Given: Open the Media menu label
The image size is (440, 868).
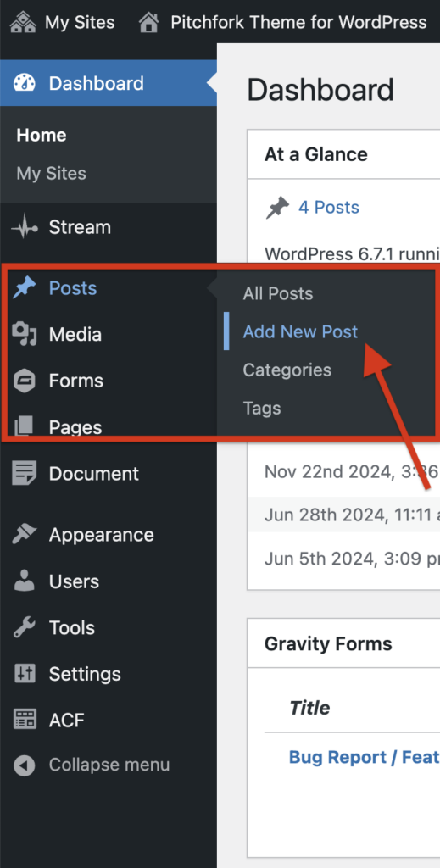Looking at the screenshot, I should [75, 334].
